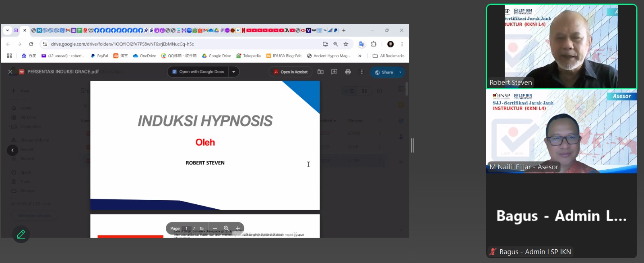The image size is (644, 263).
Task: Click the Share button
Action: click(384, 72)
